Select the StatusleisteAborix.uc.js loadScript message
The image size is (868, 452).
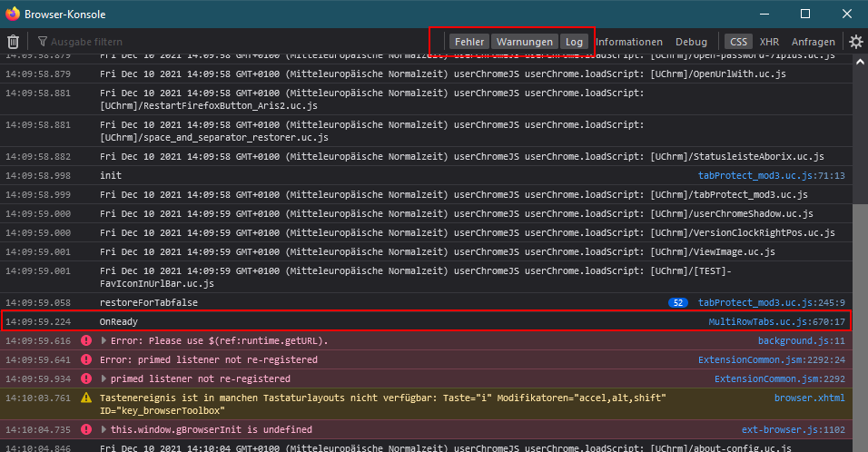[461, 157]
